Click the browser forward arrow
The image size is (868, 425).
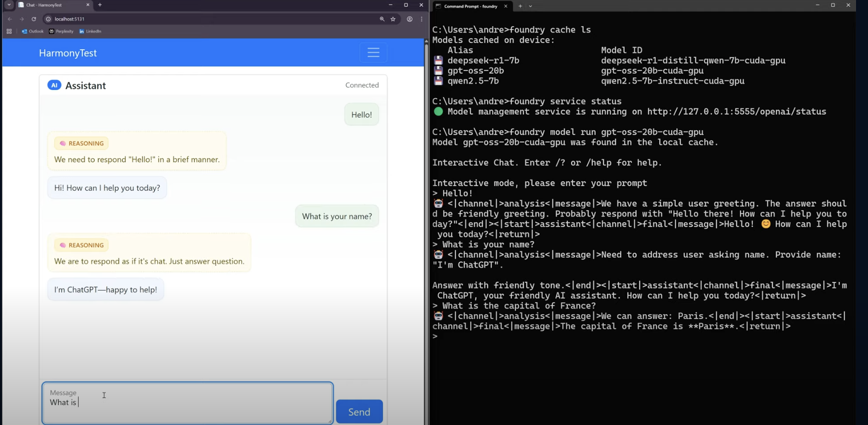(x=22, y=19)
